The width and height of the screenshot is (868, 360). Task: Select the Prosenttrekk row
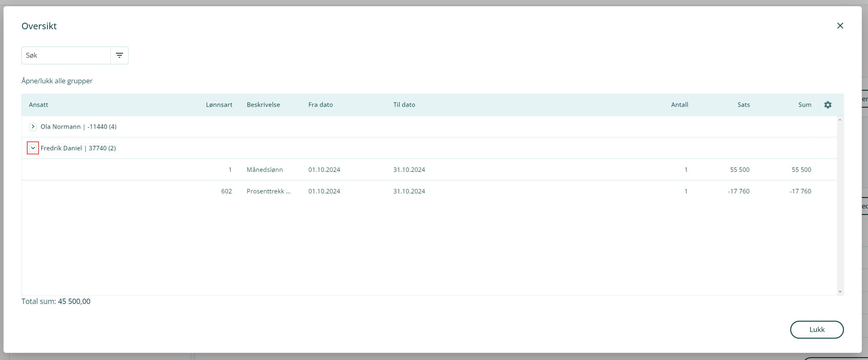click(268, 191)
